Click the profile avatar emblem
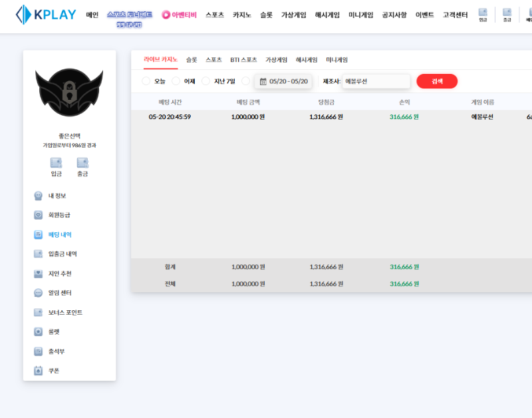This screenshot has height=418, width=532. pos(69,92)
